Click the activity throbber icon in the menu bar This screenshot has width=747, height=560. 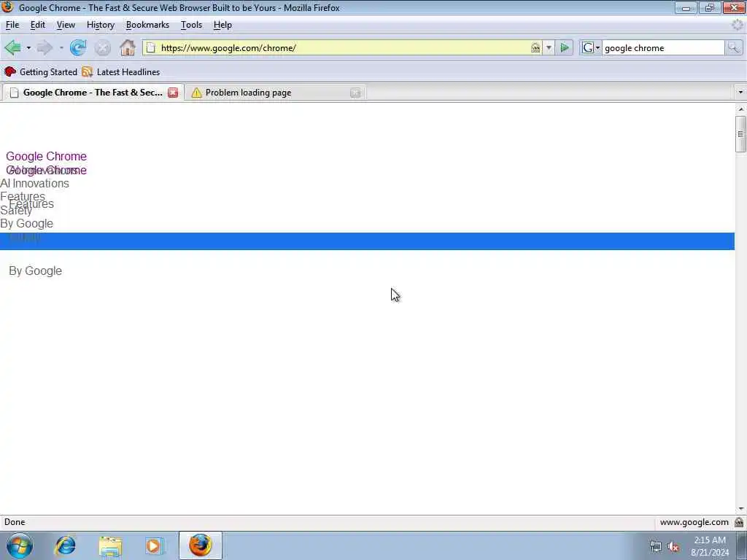point(738,25)
